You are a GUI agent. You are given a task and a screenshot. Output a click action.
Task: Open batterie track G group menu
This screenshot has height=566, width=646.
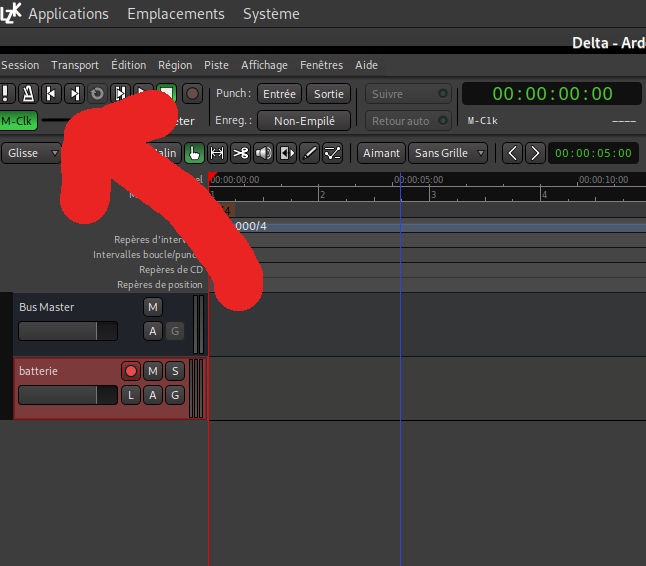pyautogui.click(x=175, y=395)
